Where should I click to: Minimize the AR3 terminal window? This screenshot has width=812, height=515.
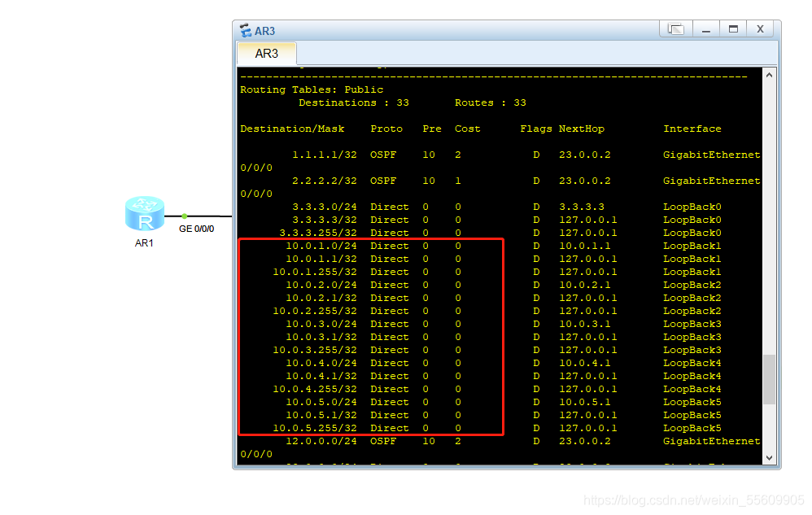[706, 29]
